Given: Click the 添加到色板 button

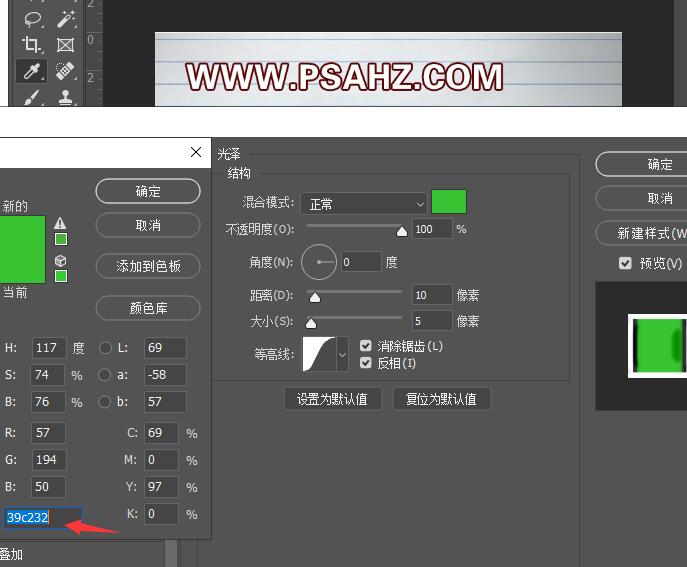Looking at the screenshot, I should (x=148, y=266).
